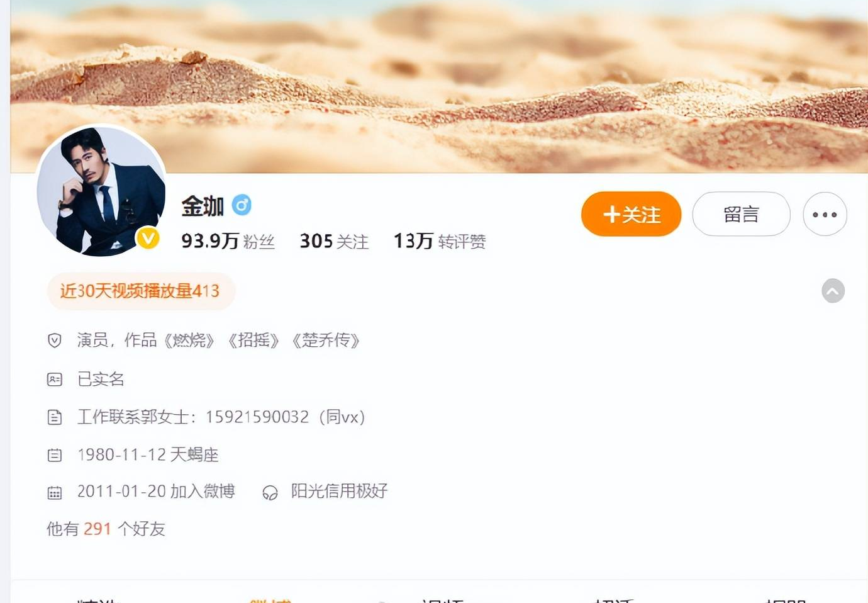Follow the user with the +关注 button

[x=631, y=214]
